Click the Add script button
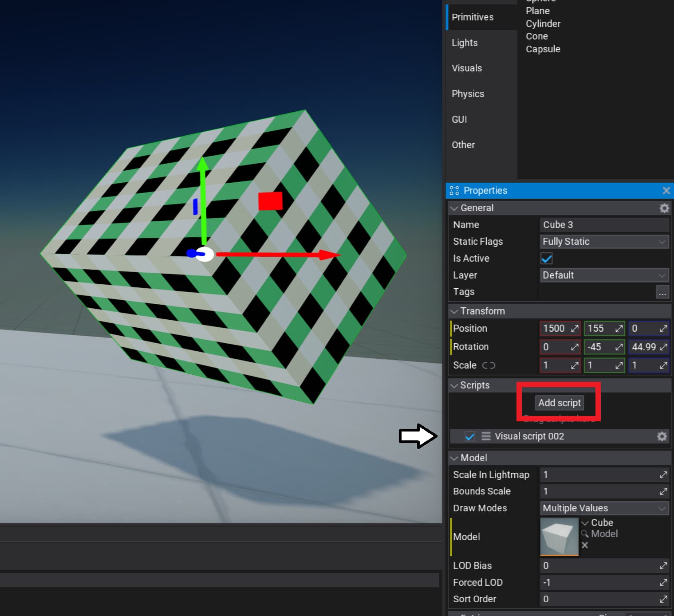Viewport: 674px width, 616px height. (559, 403)
